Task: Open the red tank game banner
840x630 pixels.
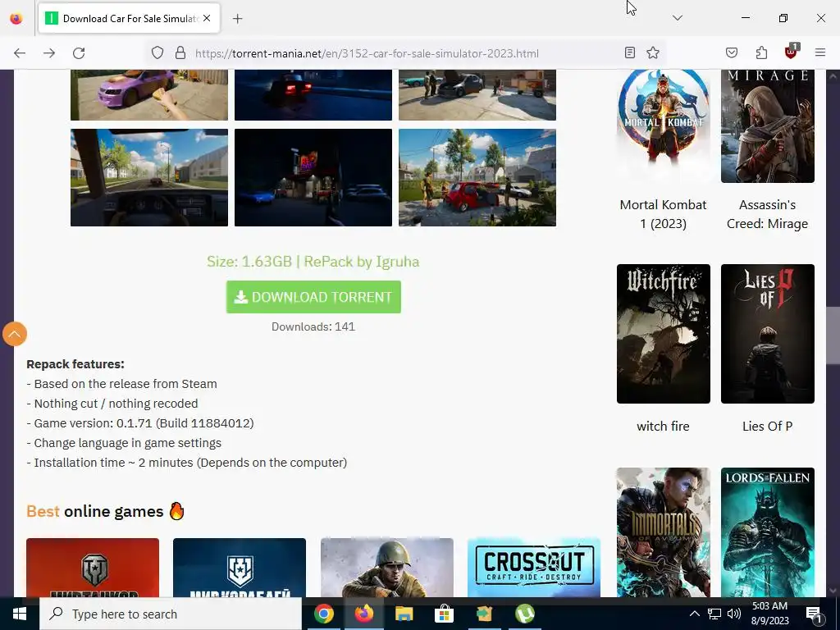Action: [x=93, y=568]
